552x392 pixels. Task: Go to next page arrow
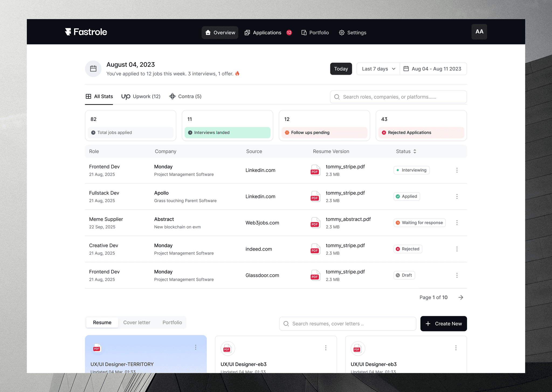461,297
